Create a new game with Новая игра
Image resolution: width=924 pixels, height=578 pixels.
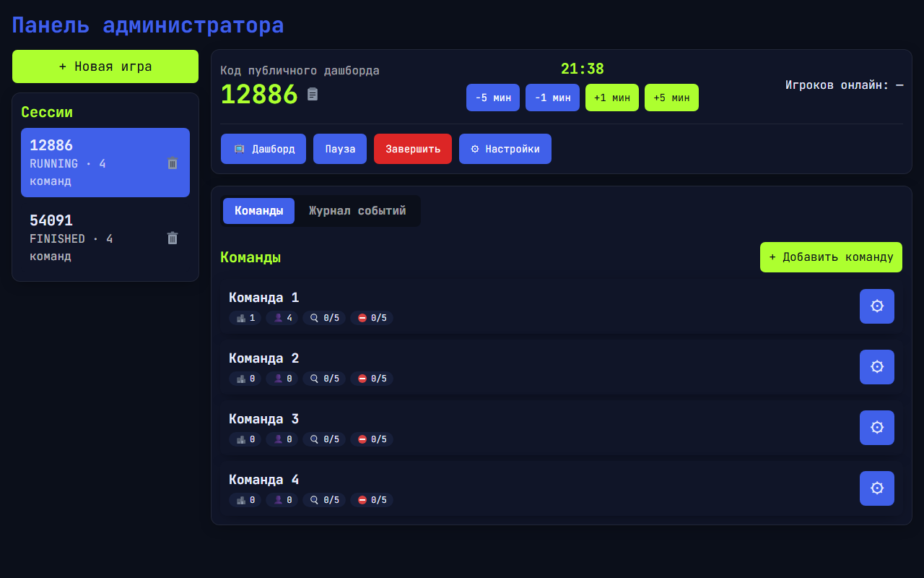[x=105, y=66]
